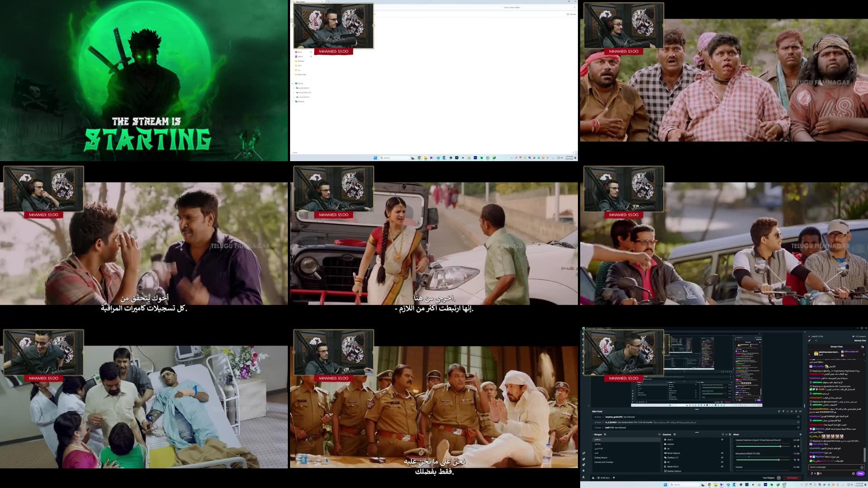Toggle visibility of chat 2 source
Viewport: 868px width, 488px height.
coord(722,439)
